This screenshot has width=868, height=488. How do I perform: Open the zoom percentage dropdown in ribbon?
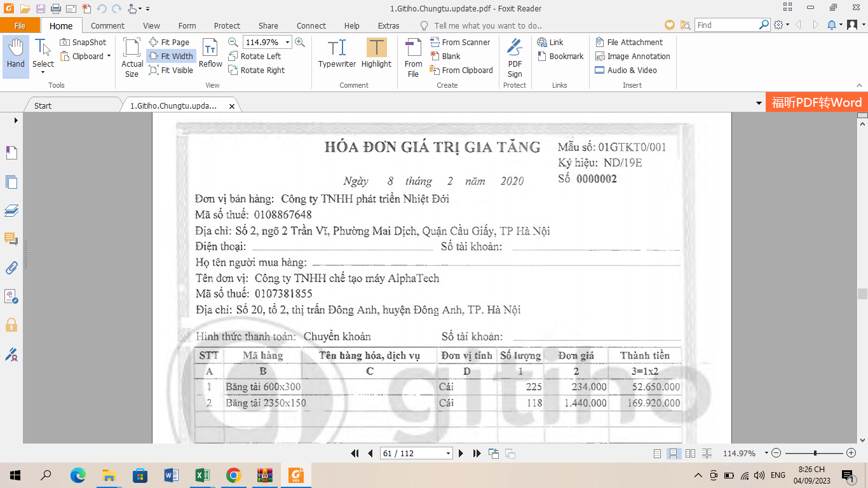(x=288, y=42)
